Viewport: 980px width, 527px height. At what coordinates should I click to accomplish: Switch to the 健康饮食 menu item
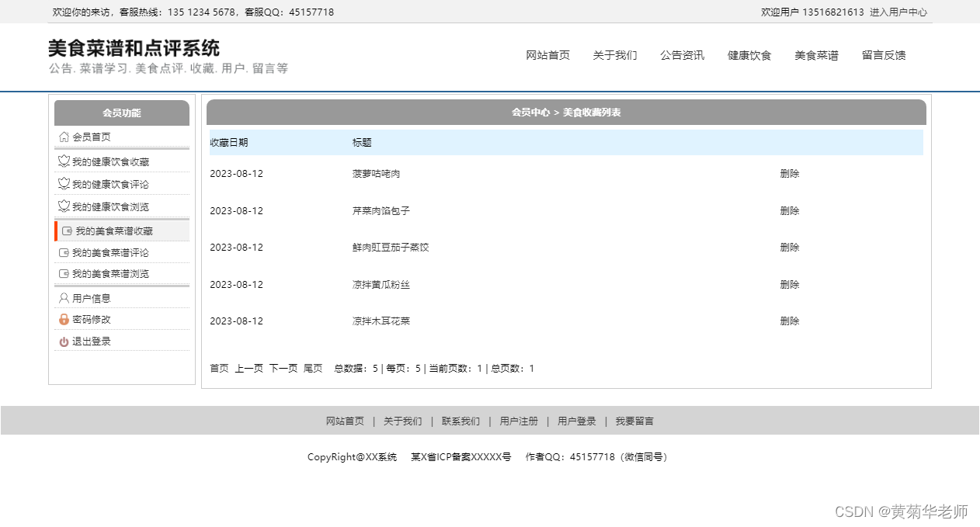coord(749,55)
